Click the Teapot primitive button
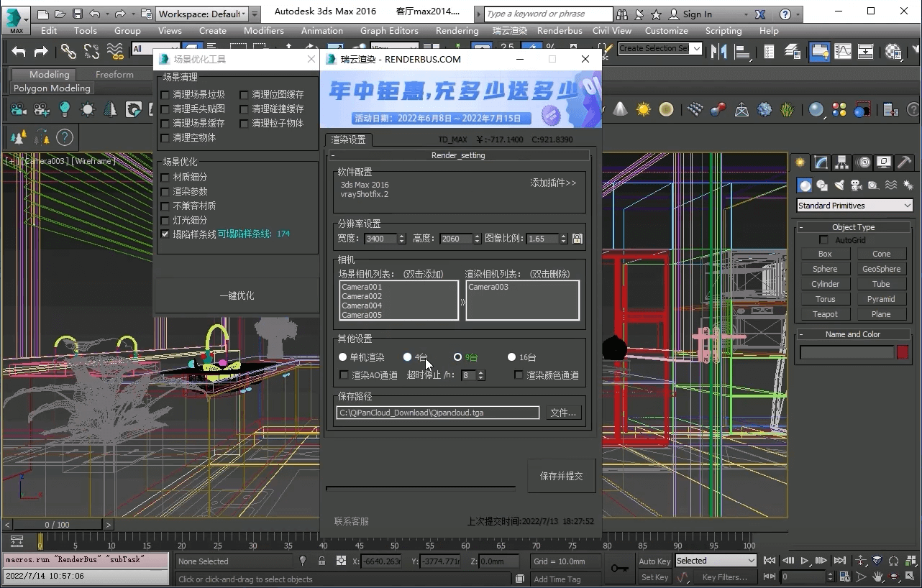Viewport: 922px width, 588px height. pyautogui.click(x=825, y=314)
